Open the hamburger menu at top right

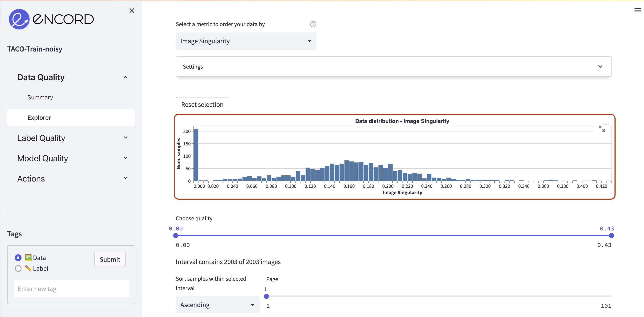pos(637,10)
